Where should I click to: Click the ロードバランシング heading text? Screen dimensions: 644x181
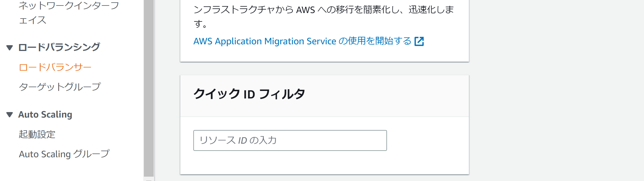point(59,47)
